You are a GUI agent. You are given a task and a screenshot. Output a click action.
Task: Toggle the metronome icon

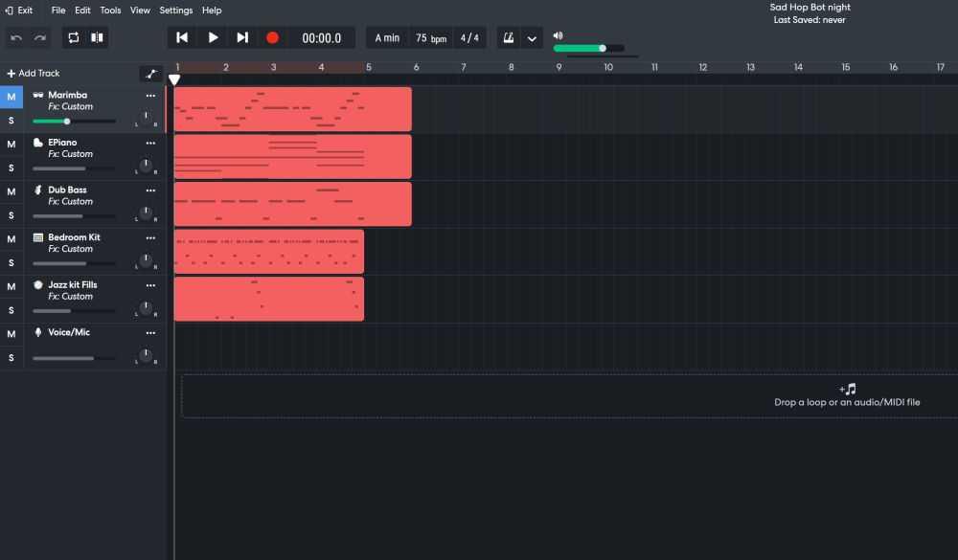509,38
